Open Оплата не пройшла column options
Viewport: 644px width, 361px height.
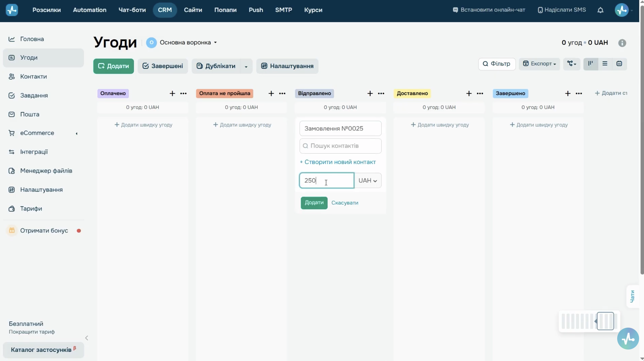point(282,94)
